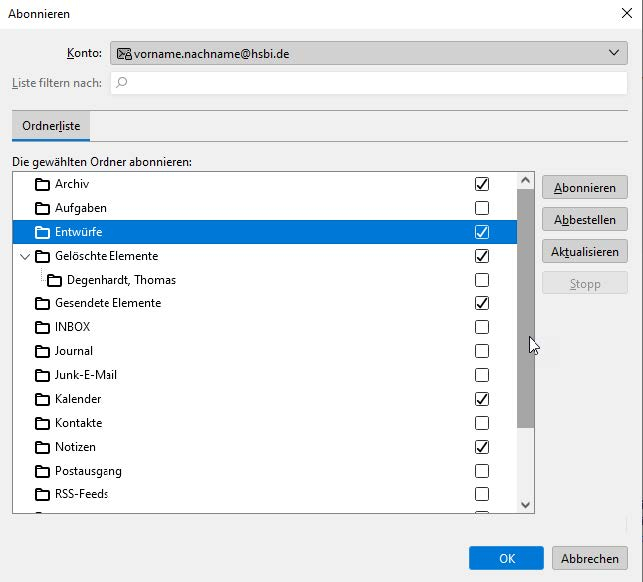Click the Aktualisieren button
Image resolution: width=643 pixels, height=582 pixels.
(x=585, y=251)
